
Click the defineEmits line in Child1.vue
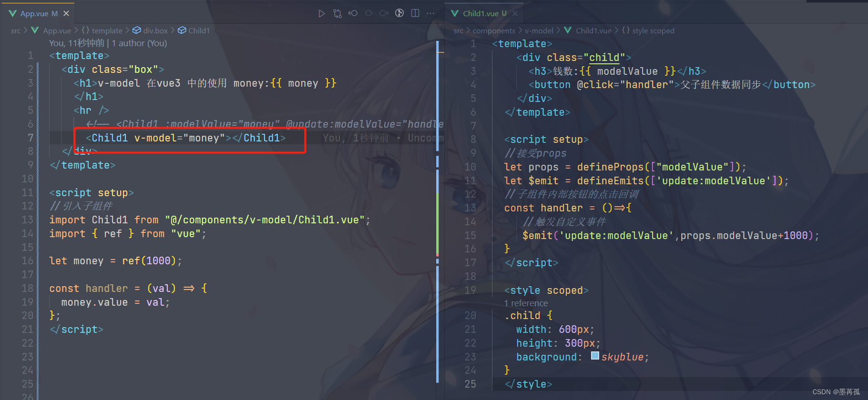(x=646, y=181)
